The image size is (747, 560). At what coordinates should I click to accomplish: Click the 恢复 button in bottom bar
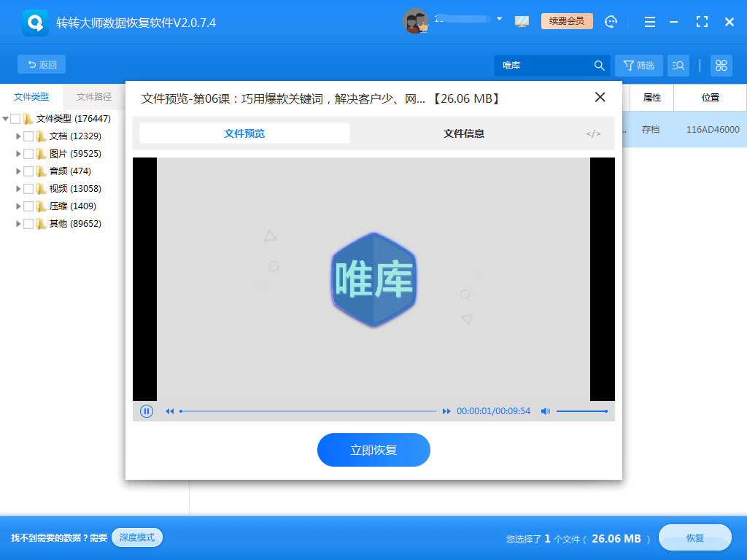(x=695, y=538)
